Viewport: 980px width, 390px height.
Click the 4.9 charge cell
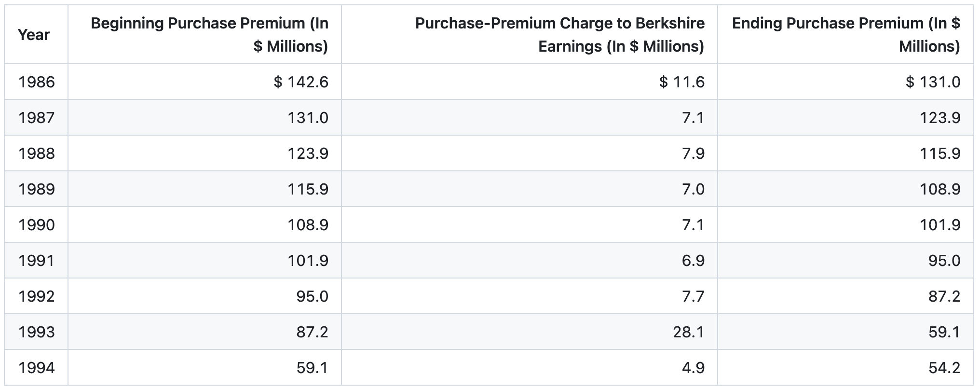693,368
